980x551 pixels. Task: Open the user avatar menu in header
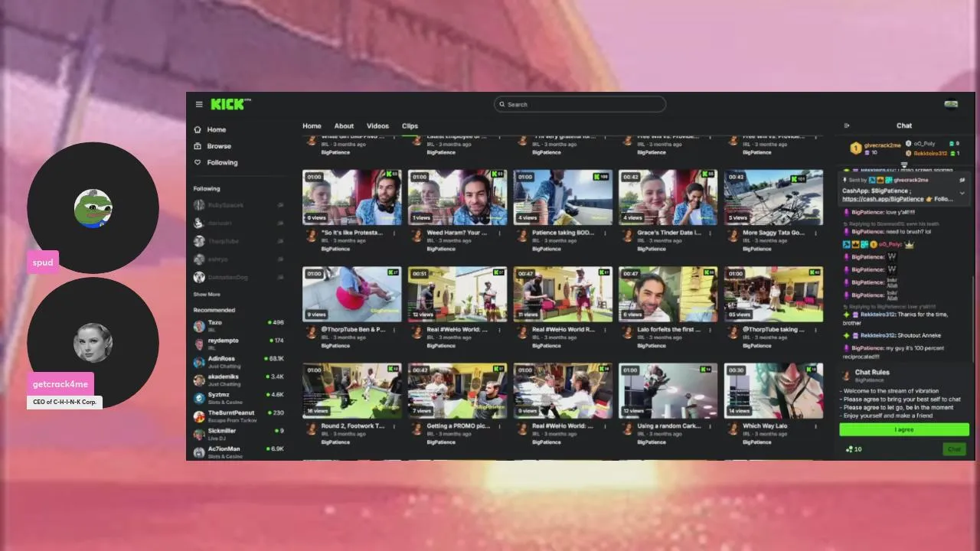click(951, 105)
